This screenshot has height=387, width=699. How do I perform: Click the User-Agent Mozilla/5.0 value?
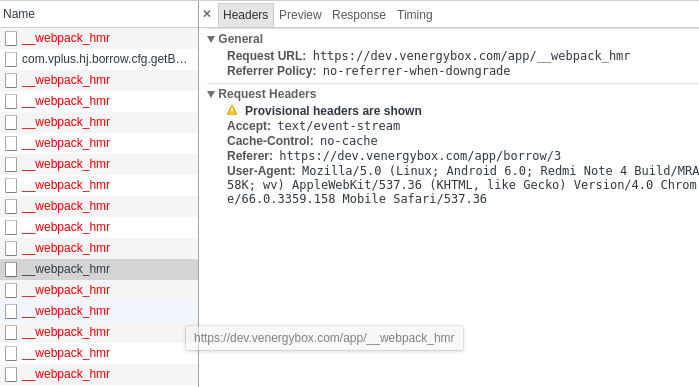462,185
